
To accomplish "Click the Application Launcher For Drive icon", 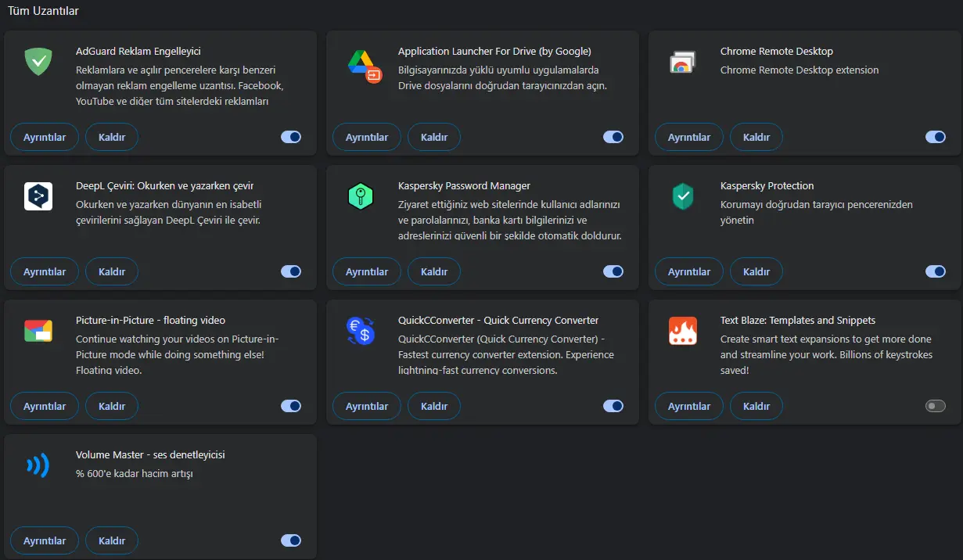I will pos(365,66).
